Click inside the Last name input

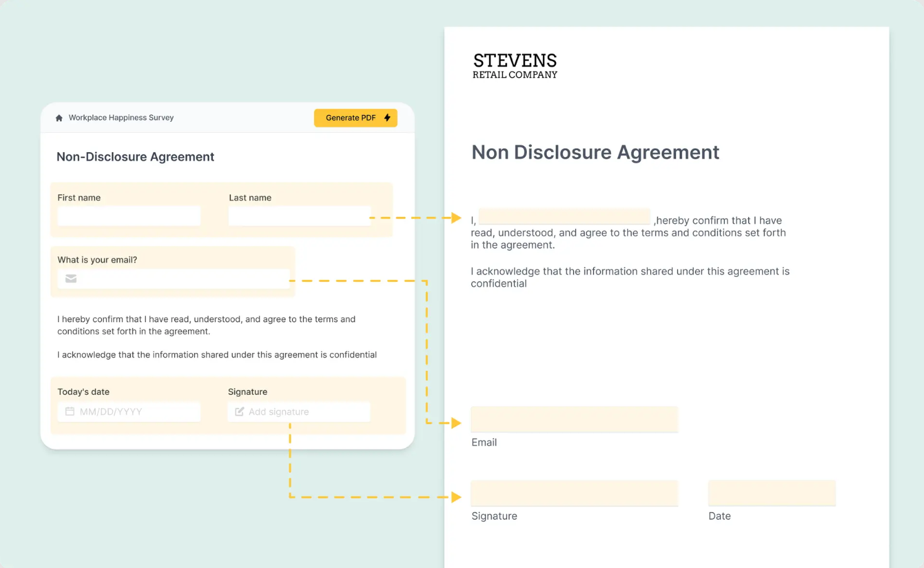[299, 216]
